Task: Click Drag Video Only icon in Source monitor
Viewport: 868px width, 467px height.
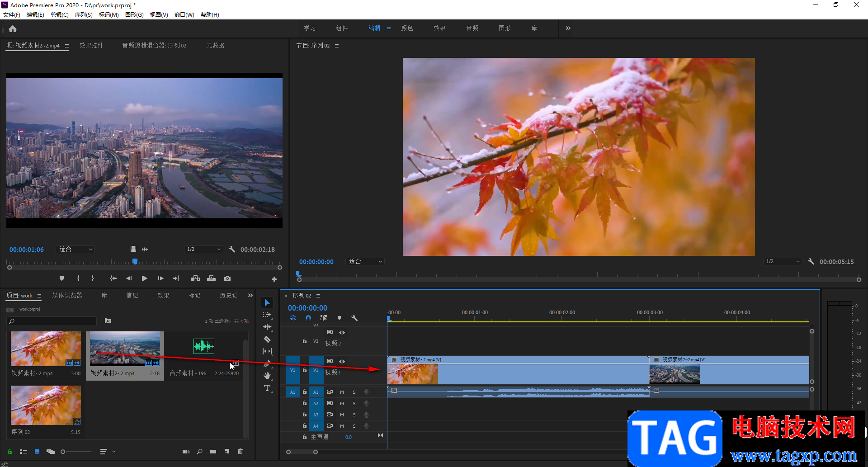Action: [133, 249]
